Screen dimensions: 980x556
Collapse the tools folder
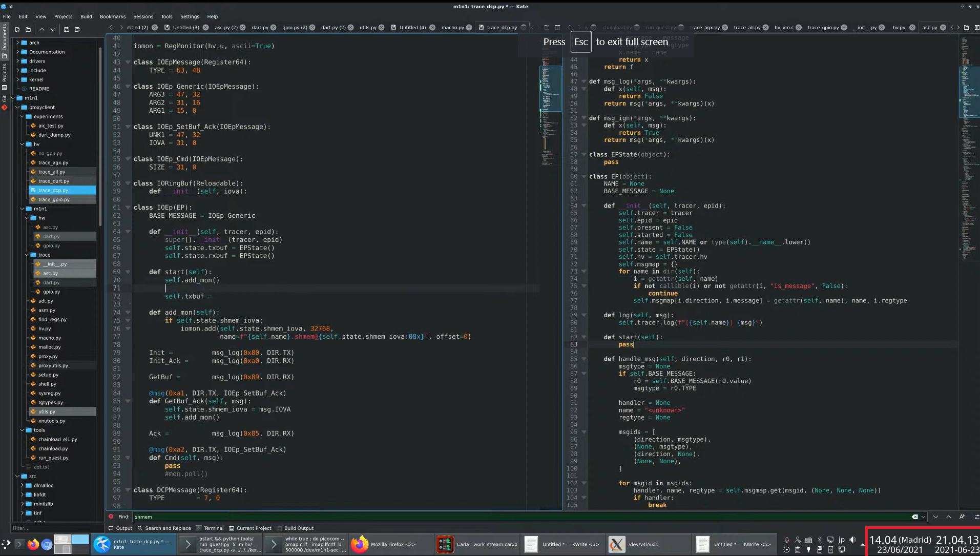(23, 430)
